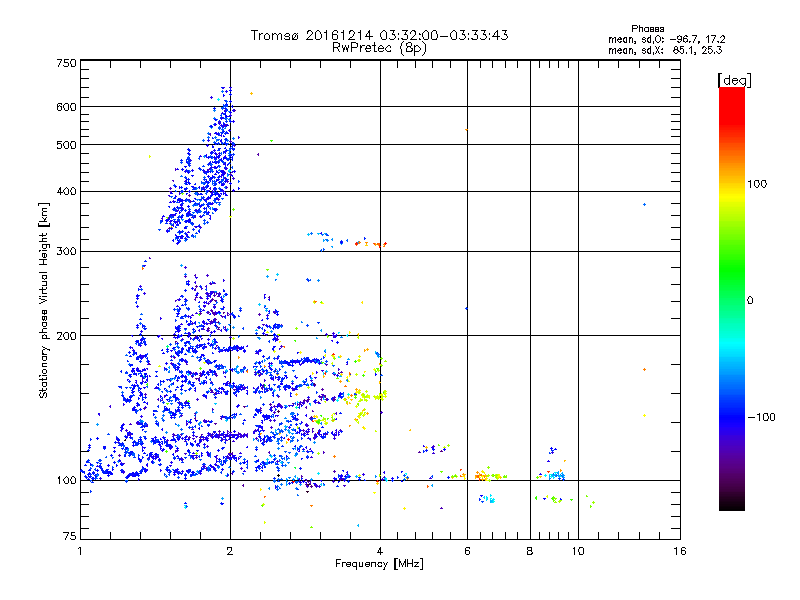Click the 'RwPretec (8p)' subtitle
Image resolution: width=800 pixels, height=600 pixels.
click(379, 48)
